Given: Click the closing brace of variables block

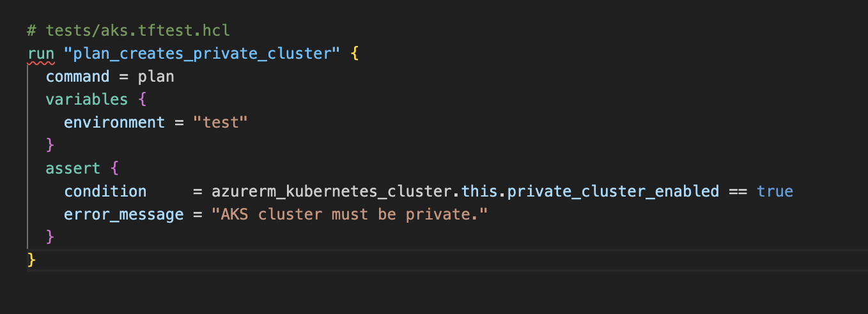Looking at the screenshot, I should 50,146.
